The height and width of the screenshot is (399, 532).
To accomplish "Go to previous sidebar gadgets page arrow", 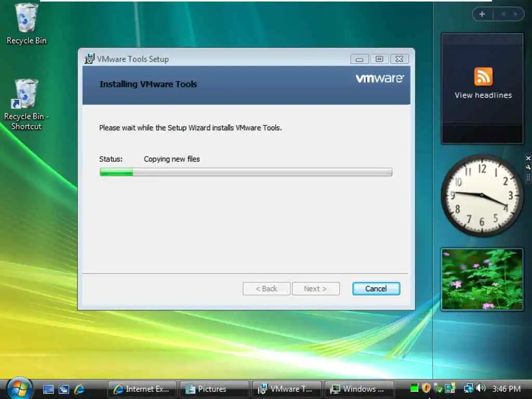I will click(503, 14).
